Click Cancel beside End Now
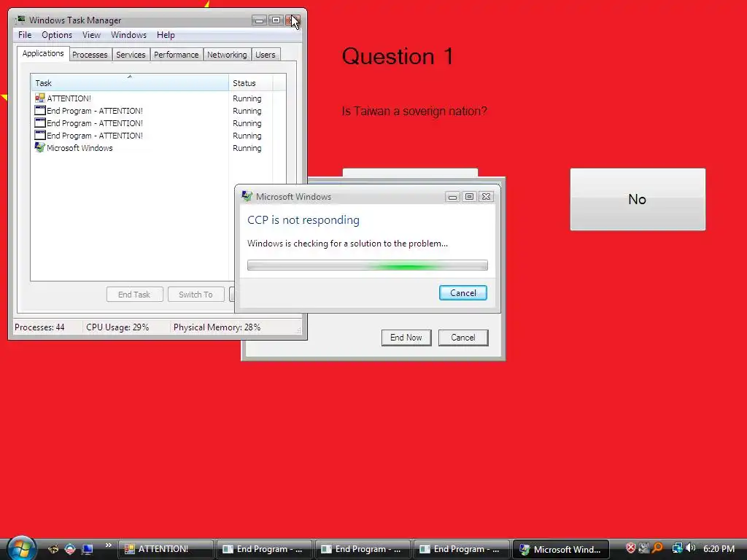747x560 pixels. click(x=463, y=338)
